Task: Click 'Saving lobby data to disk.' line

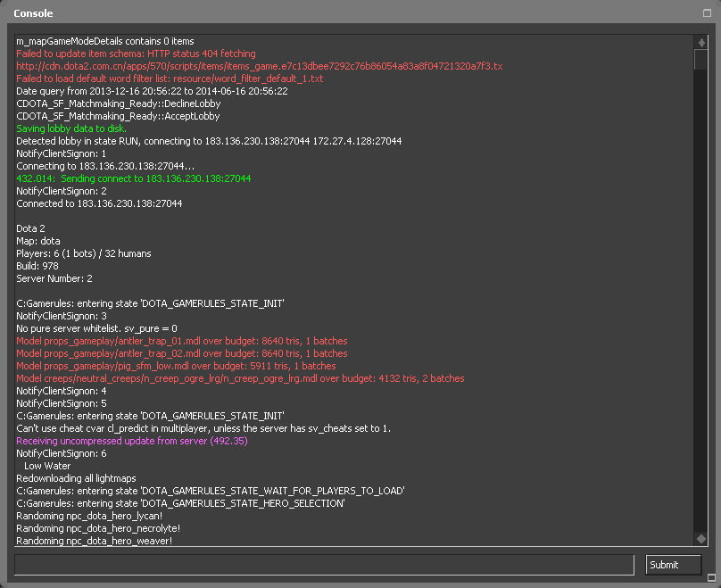Action: pyautogui.click(x=71, y=128)
